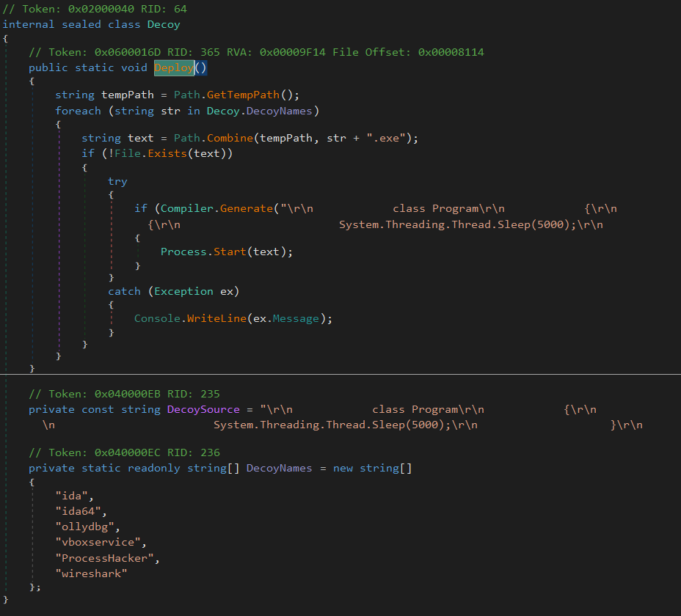The width and height of the screenshot is (681, 616).
Task: Go to the DecoySource constant declaration
Action: pyautogui.click(x=203, y=409)
